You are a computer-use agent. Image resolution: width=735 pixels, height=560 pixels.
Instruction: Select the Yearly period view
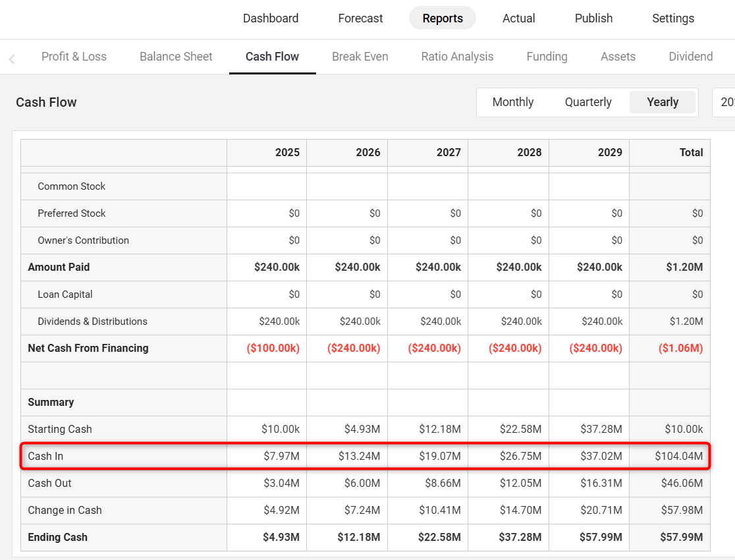point(662,102)
